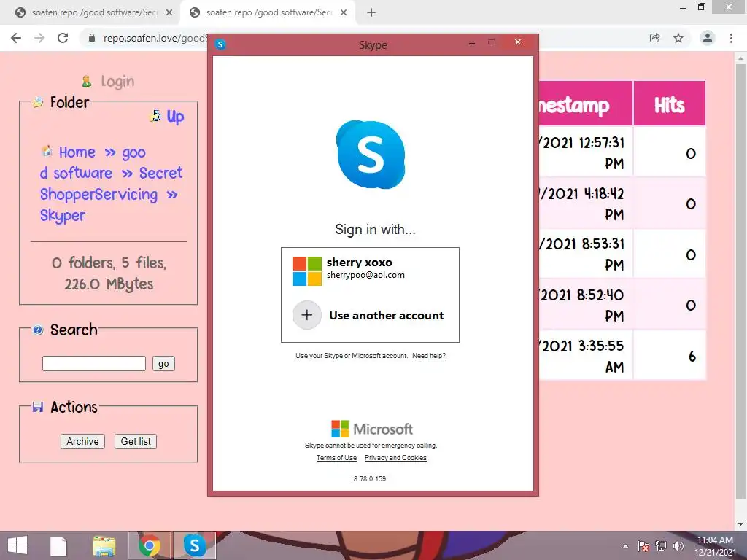Image resolution: width=747 pixels, height=560 pixels.
Task: Click the Home house icon
Action: [47, 151]
